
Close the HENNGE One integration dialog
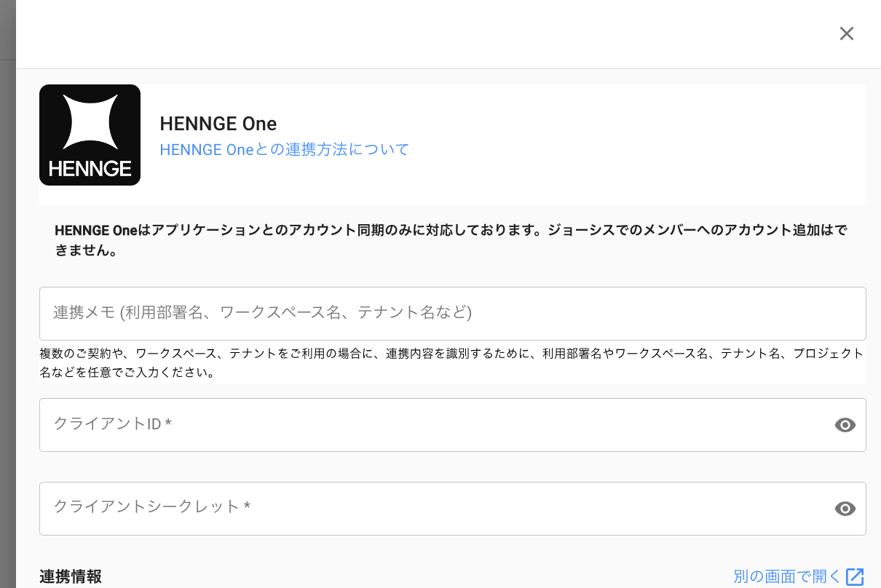(x=846, y=33)
